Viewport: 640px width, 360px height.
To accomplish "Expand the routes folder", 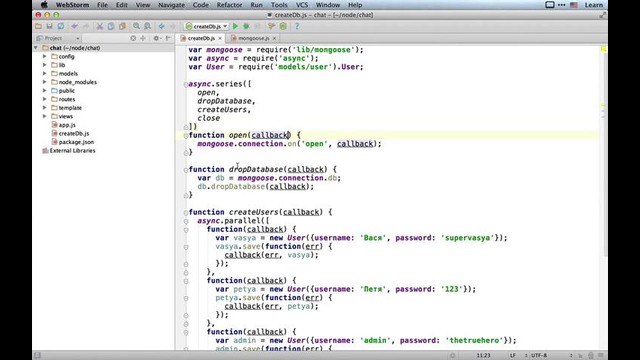I will click(x=44, y=99).
